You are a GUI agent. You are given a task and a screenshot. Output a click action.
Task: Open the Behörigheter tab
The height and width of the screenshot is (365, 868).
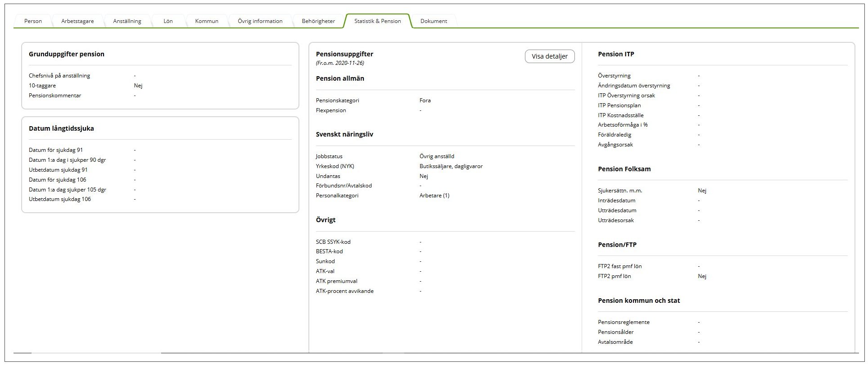coord(318,21)
